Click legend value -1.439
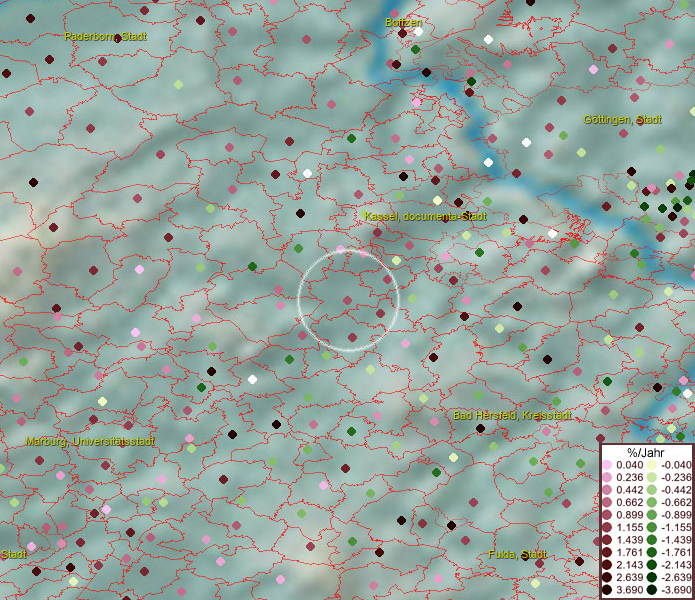 coord(676,540)
